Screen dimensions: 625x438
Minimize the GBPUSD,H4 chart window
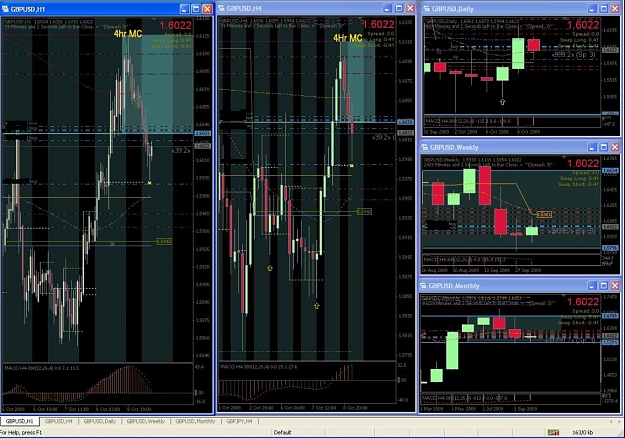[x=387, y=8]
